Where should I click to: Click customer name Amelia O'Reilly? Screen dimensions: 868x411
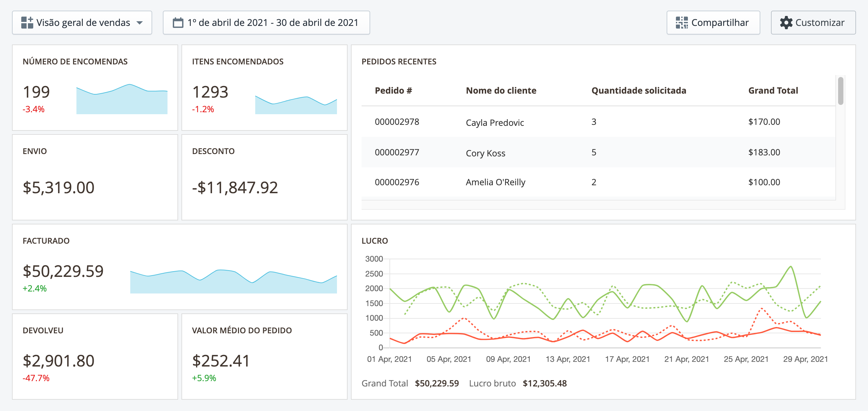coord(495,182)
